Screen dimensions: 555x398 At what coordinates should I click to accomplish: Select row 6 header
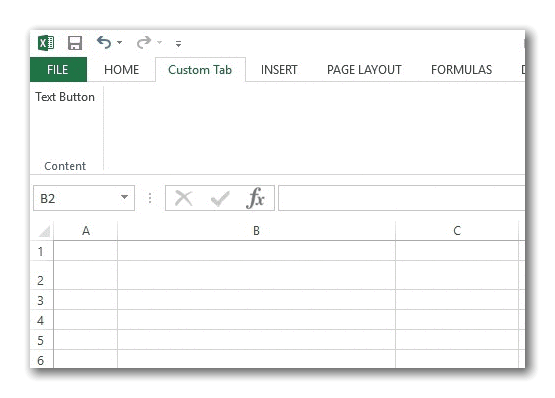[x=41, y=359]
